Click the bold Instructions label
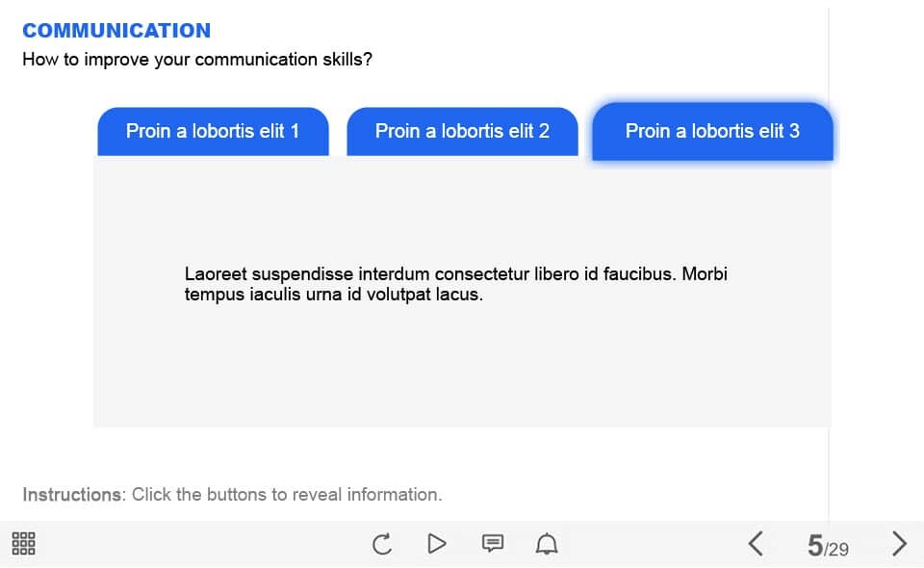The image size is (924, 568). coord(72,495)
